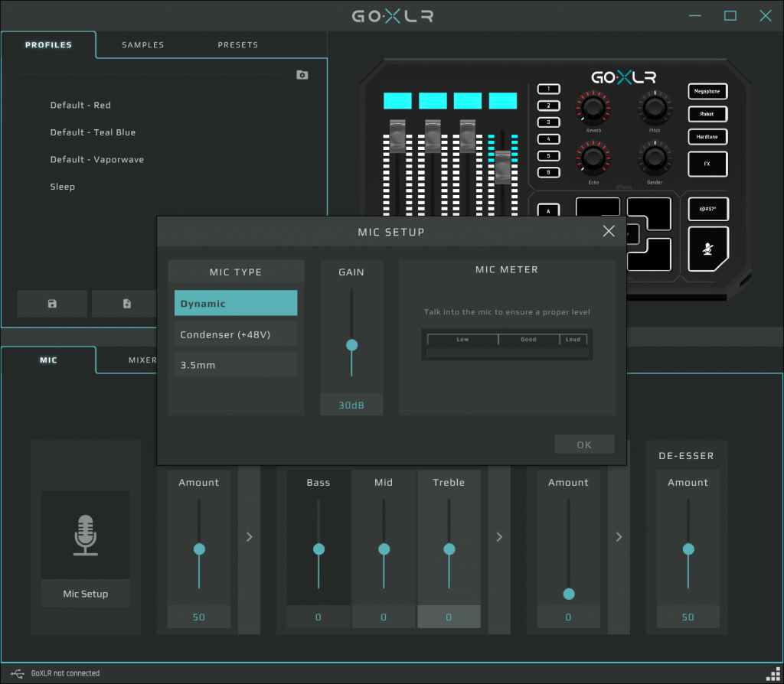The height and width of the screenshot is (684, 784).
Task: Adjust the Treble slider handle
Action: click(x=449, y=549)
